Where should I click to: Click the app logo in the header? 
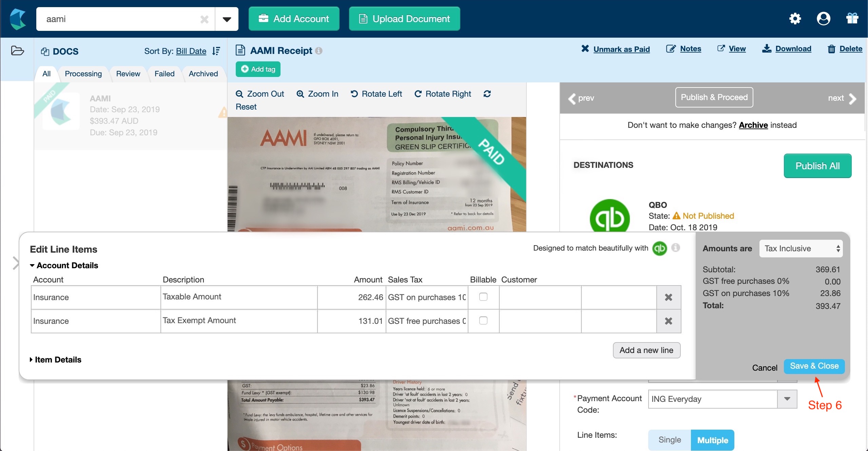point(18,19)
